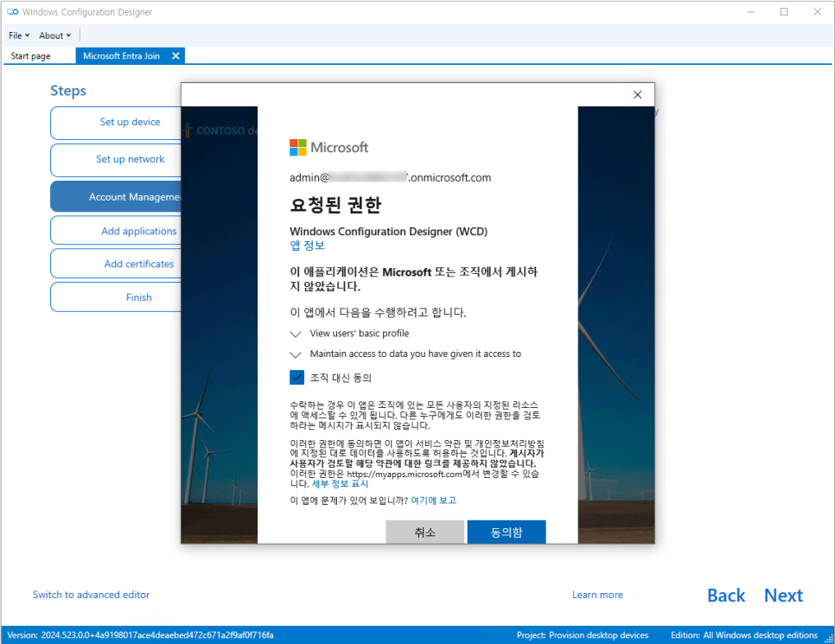Click the admin onmicrosoft.com account text

[x=391, y=178]
